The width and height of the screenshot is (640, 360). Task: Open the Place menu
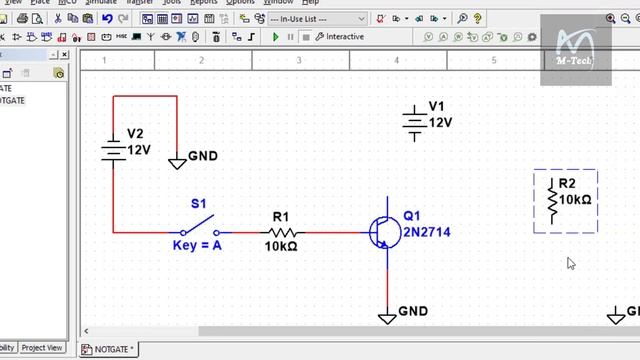[40, 2]
